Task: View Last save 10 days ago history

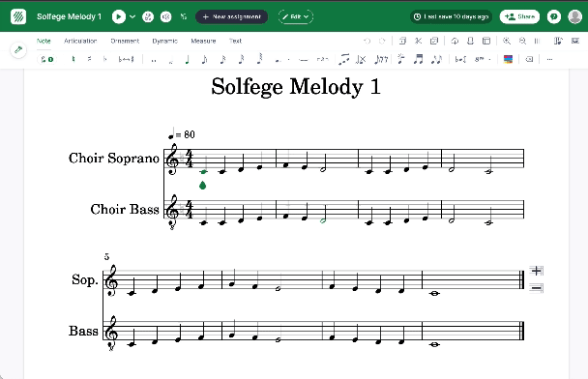Action: 451,16
